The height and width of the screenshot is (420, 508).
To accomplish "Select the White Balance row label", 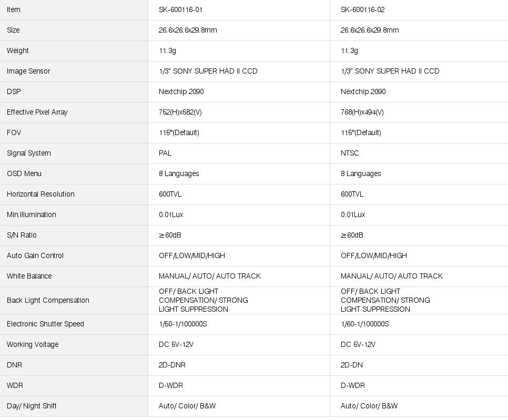I will (x=29, y=276).
